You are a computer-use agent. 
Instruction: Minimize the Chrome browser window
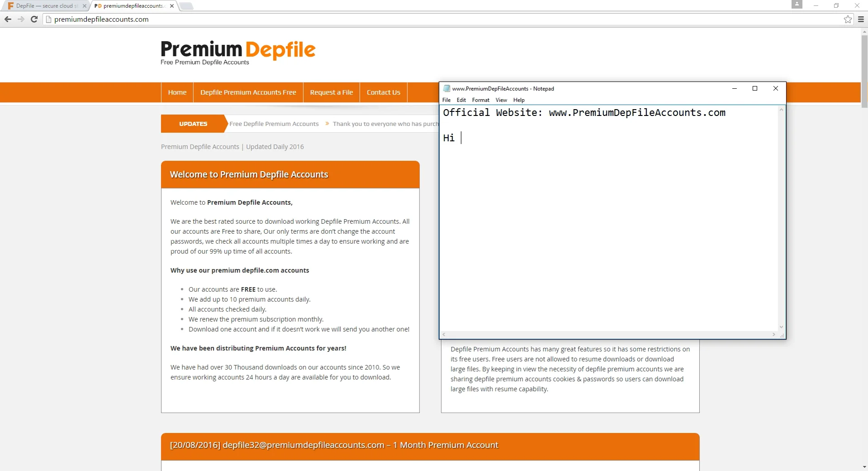816,5
